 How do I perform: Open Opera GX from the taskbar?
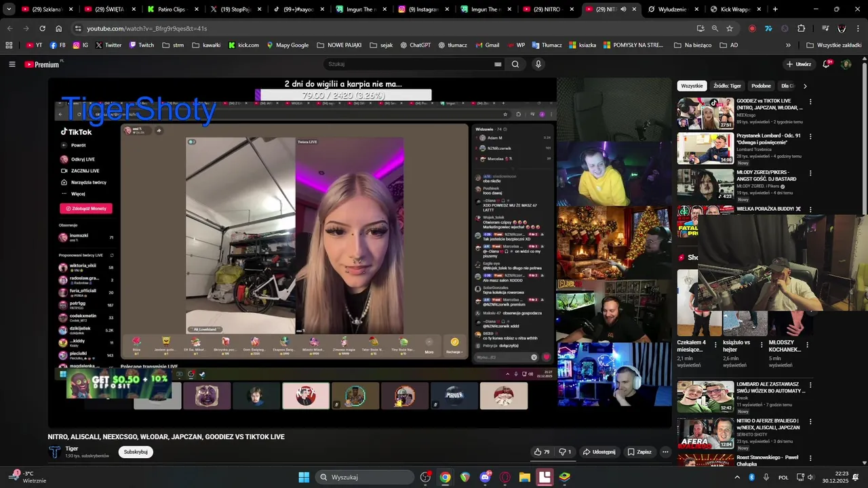click(x=505, y=477)
